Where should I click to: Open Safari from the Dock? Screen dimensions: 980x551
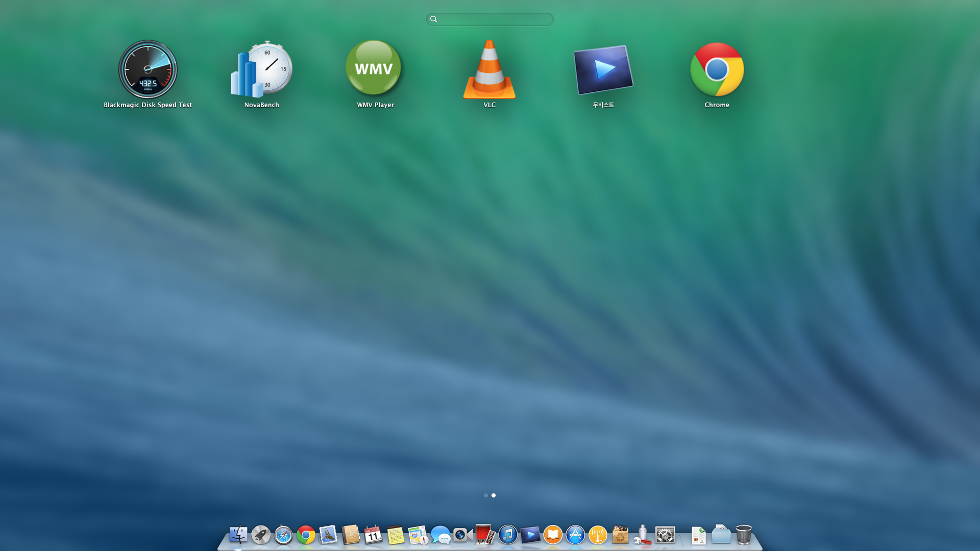point(283,535)
